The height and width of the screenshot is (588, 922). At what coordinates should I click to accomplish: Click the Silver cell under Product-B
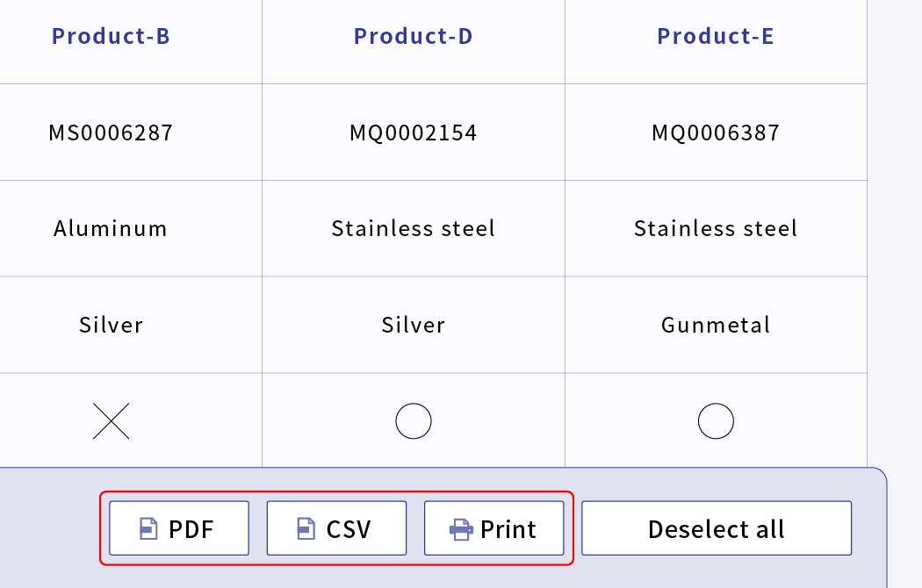(112, 325)
